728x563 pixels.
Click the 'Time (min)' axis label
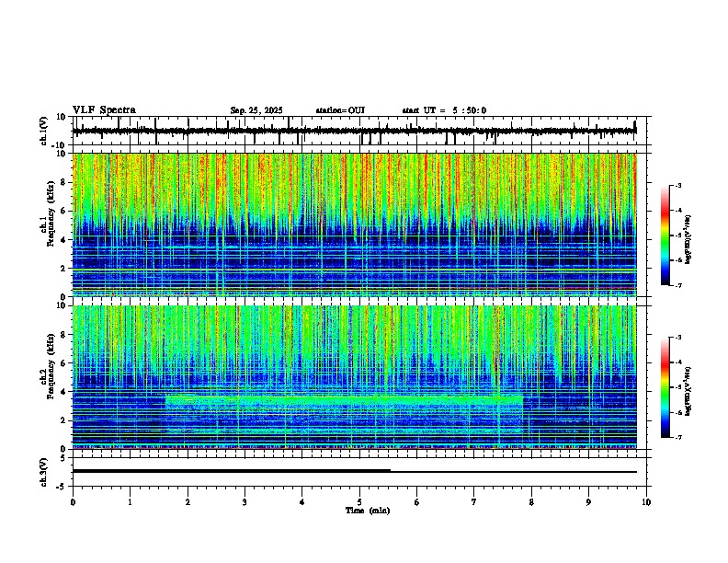368,511
